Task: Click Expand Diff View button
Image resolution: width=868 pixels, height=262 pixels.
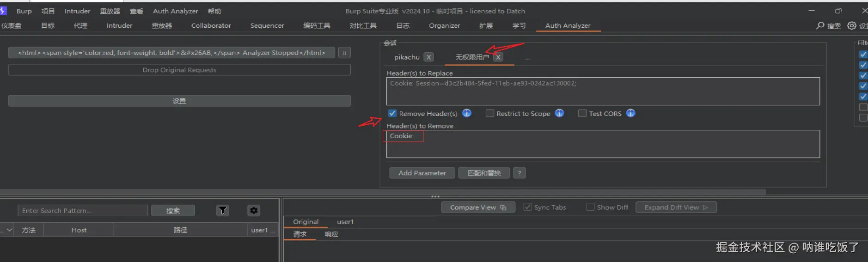Action: [x=676, y=207]
